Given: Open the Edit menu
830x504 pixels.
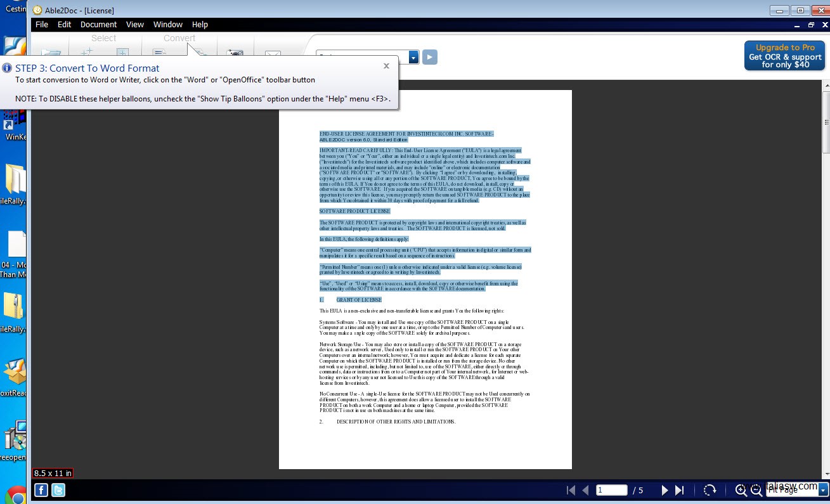Looking at the screenshot, I should click(x=64, y=25).
